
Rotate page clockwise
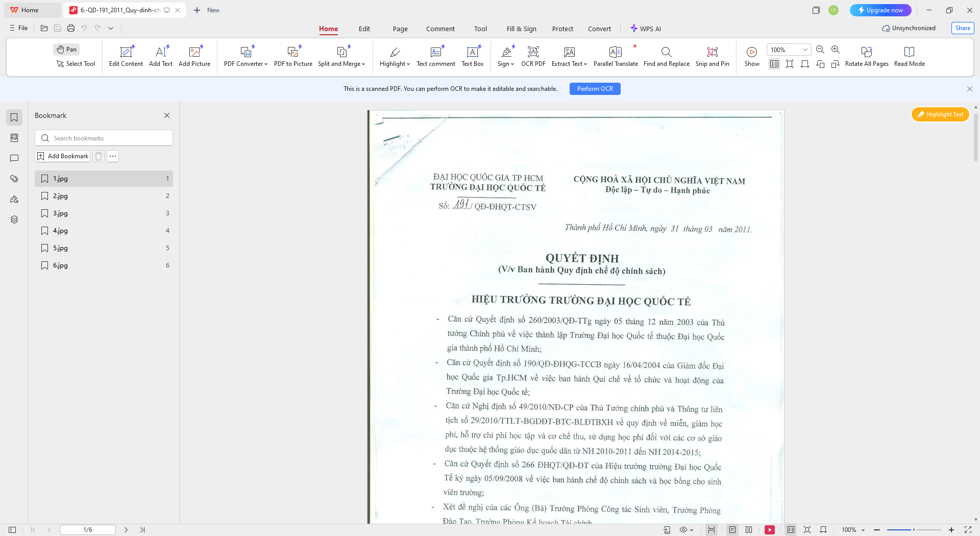point(836,64)
